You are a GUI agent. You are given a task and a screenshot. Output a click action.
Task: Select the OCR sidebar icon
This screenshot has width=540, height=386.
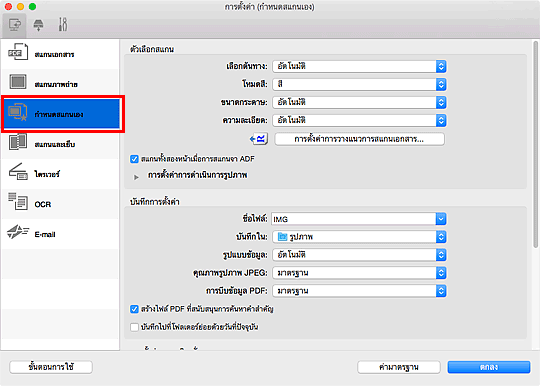18,201
